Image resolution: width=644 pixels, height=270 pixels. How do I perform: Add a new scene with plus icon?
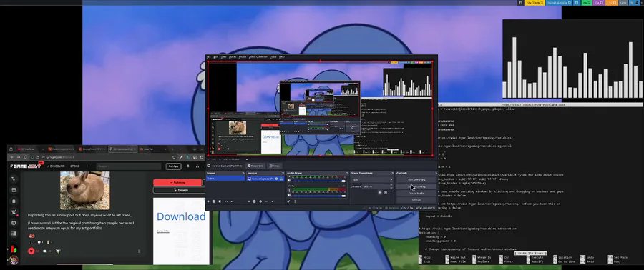tap(208, 201)
